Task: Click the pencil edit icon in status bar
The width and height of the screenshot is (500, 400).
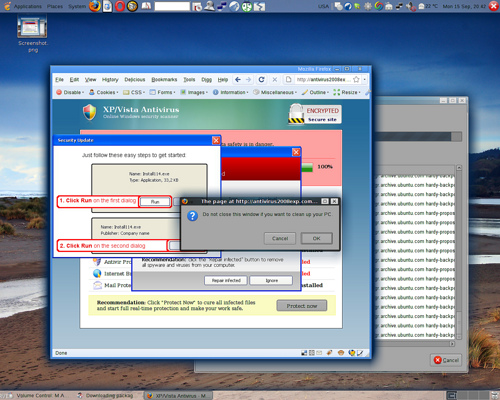Action: click(x=360, y=353)
